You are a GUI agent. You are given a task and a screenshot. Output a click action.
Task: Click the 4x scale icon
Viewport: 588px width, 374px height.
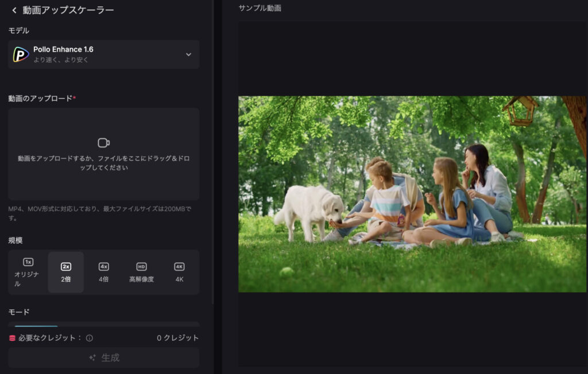(103, 267)
